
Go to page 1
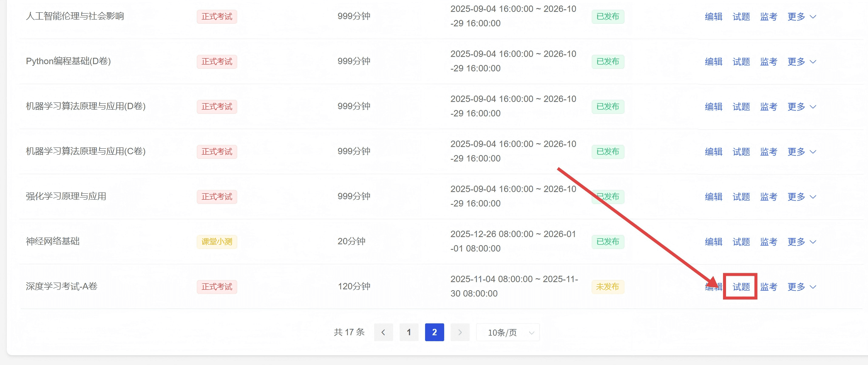(x=409, y=332)
